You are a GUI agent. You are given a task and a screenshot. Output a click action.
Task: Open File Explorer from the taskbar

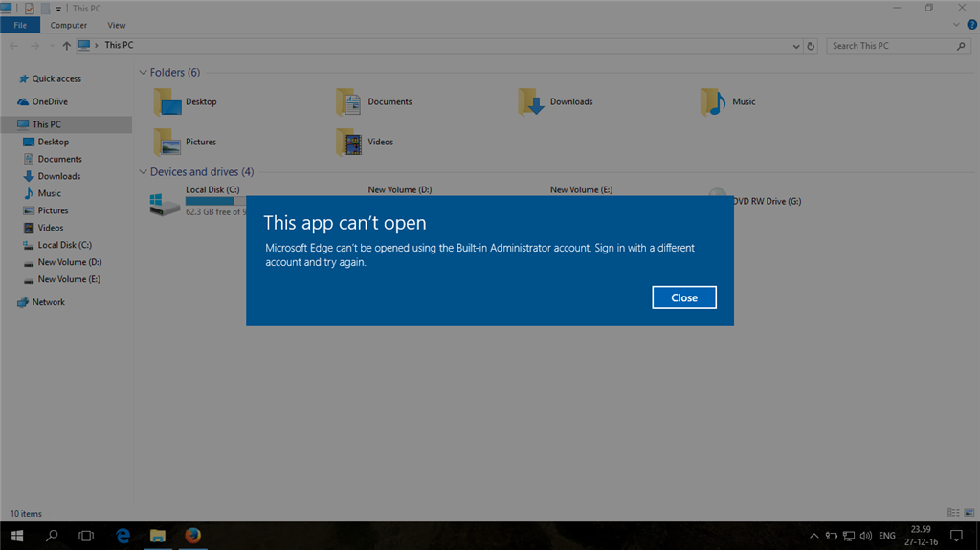tap(158, 536)
